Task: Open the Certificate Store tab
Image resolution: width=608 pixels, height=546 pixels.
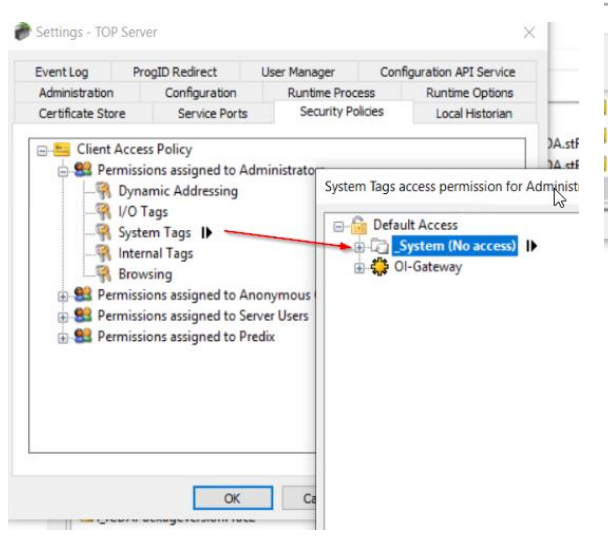Action: 82,114
